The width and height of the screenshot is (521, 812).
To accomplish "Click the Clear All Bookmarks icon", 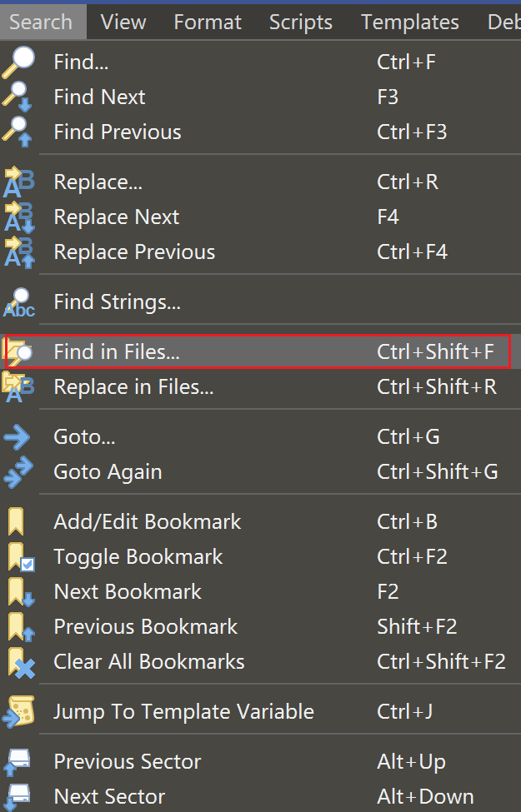I will click(x=20, y=663).
